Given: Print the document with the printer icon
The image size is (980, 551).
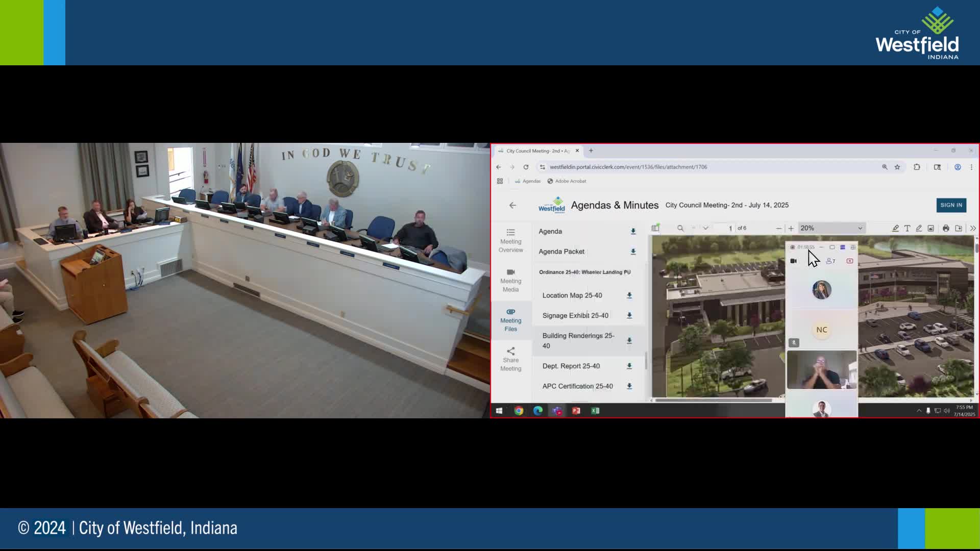Looking at the screenshot, I should click(x=946, y=228).
